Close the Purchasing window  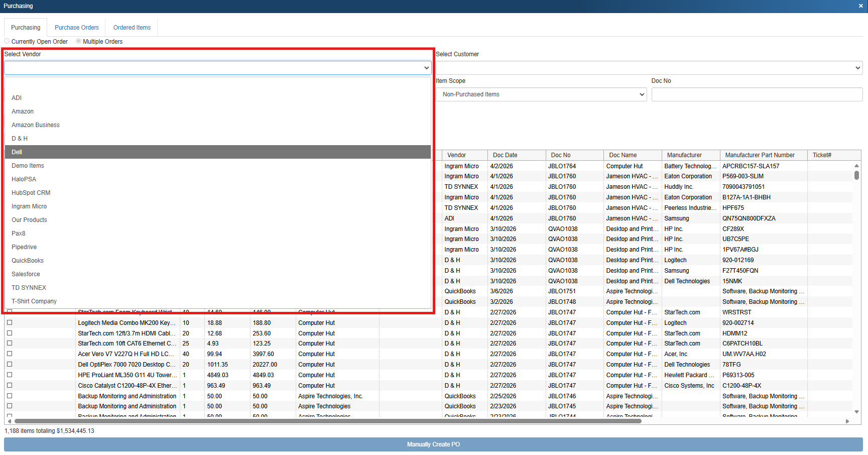(860, 6)
